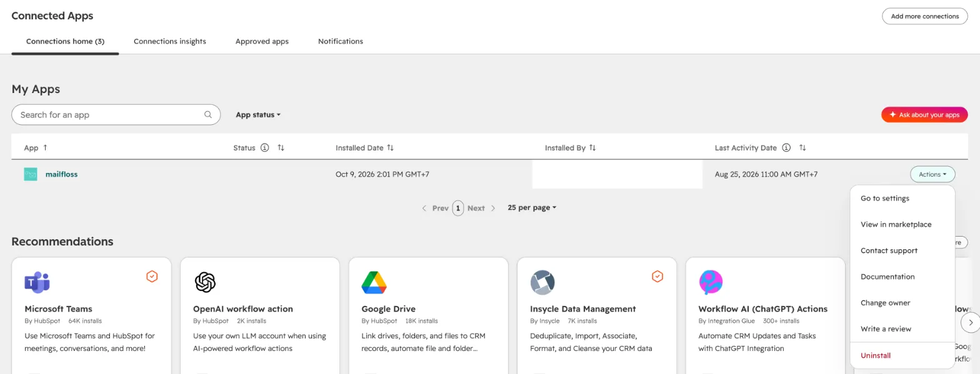Click Ask about your apps button

pyautogui.click(x=924, y=115)
